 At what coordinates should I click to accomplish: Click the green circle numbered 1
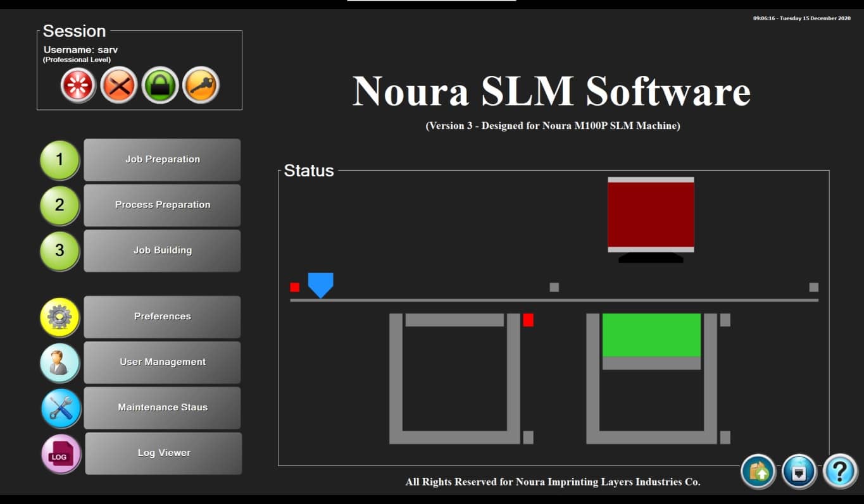click(x=59, y=159)
